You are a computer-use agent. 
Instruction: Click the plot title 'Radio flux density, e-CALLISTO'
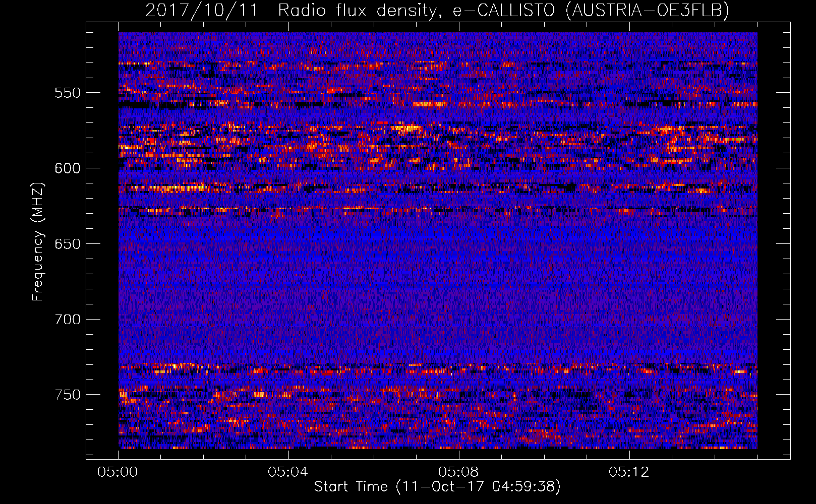[x=416, y=10]
